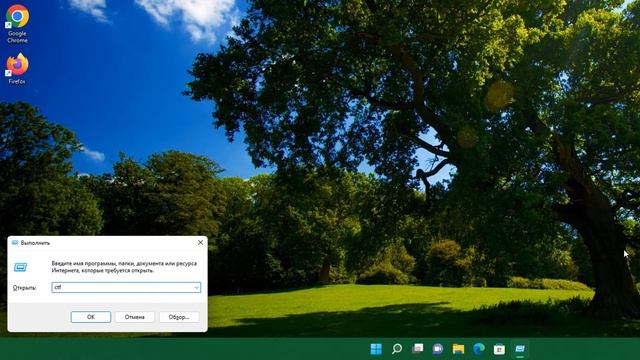Select the Run app taskbar icon
640x360 pixels.
(520, 349)
